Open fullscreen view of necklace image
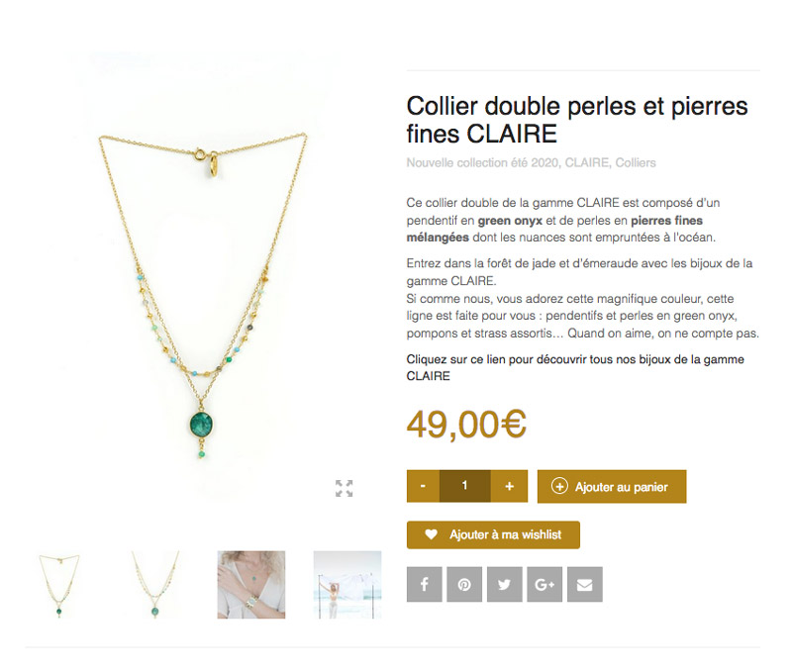This screenshot has height=672, width=792. [344, 488]
